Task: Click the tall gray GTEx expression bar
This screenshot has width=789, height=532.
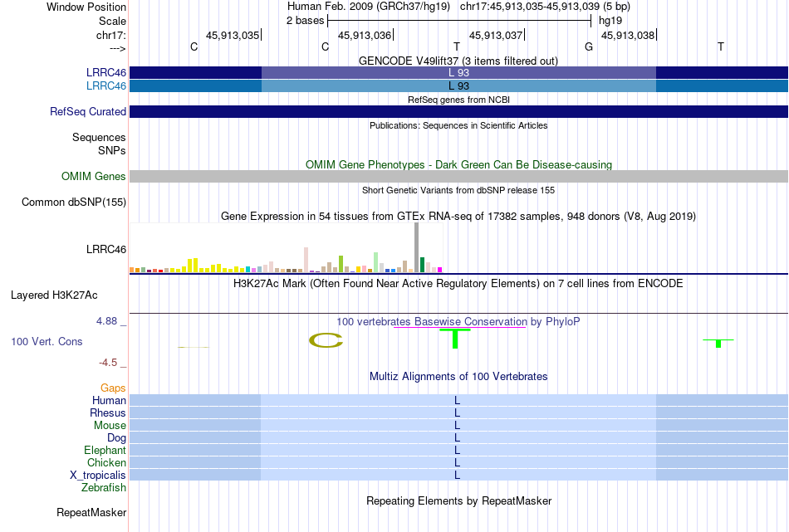Action: pos(417,247)
